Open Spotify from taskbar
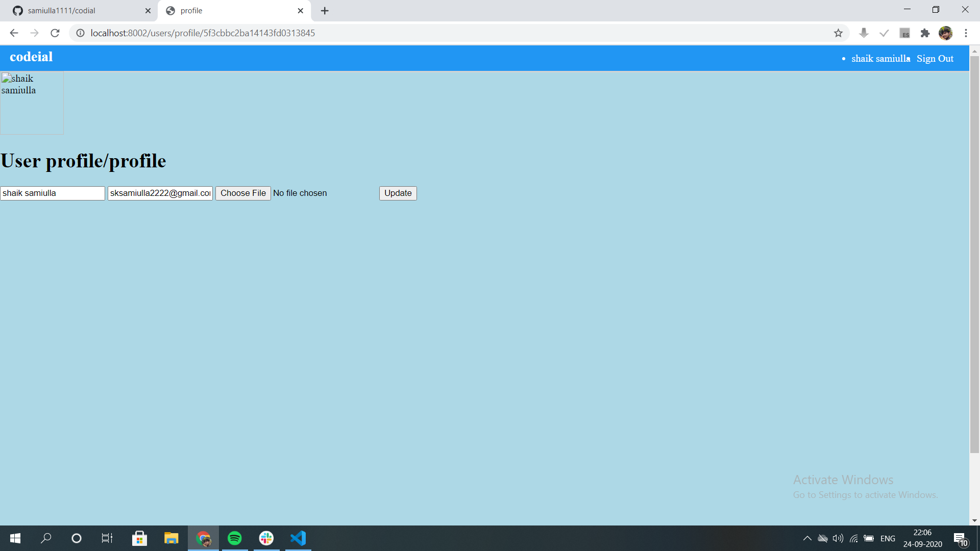 (235, 538)
